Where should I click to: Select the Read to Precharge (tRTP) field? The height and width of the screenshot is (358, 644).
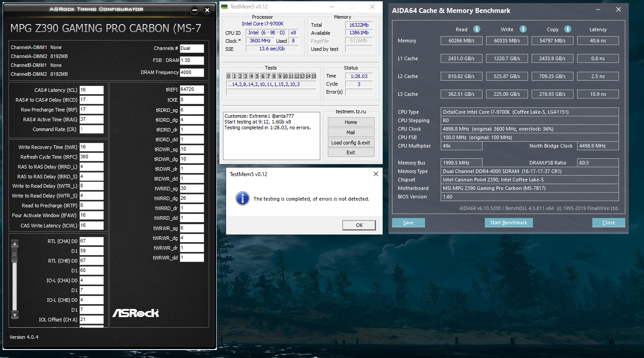[91, 206]
